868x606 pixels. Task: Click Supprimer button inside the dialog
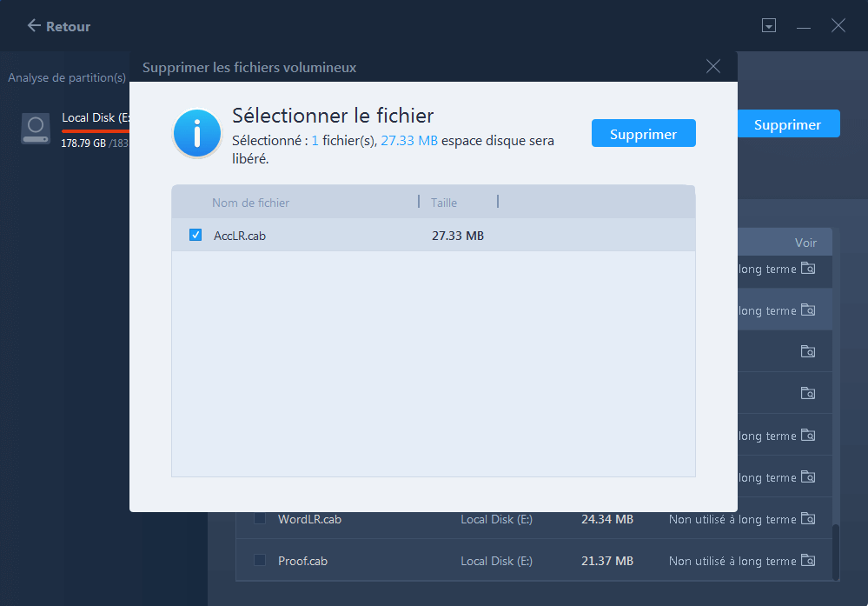[643, 134]
